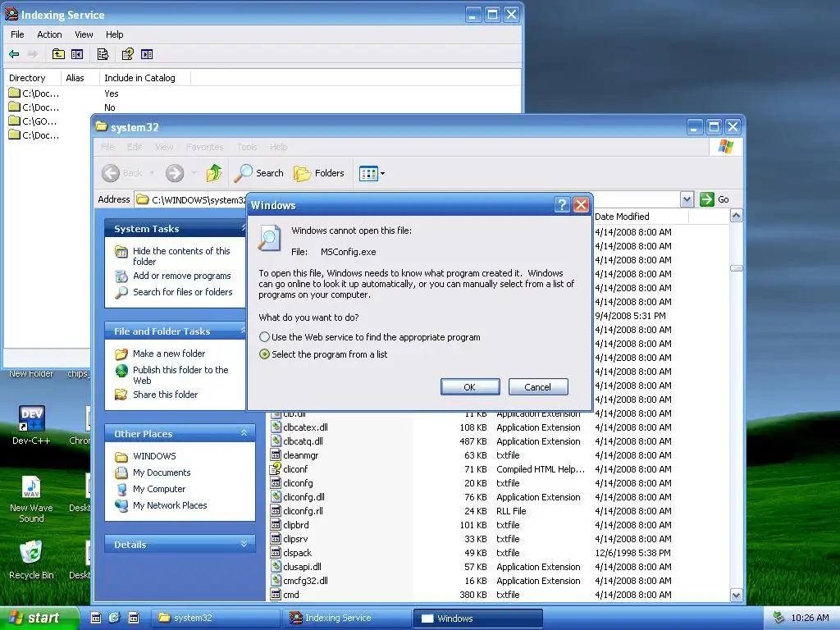
Task: Click 'Share this folder' task link
Action: tap(165, 395)
